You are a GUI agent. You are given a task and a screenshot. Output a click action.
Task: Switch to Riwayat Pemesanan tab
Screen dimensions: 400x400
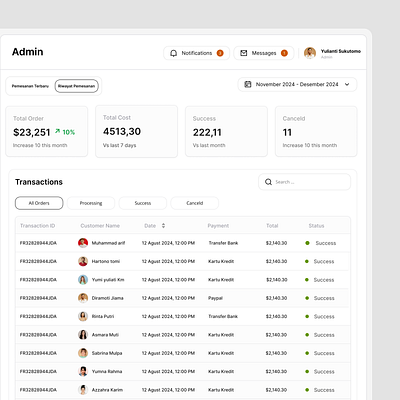(77, 86)
